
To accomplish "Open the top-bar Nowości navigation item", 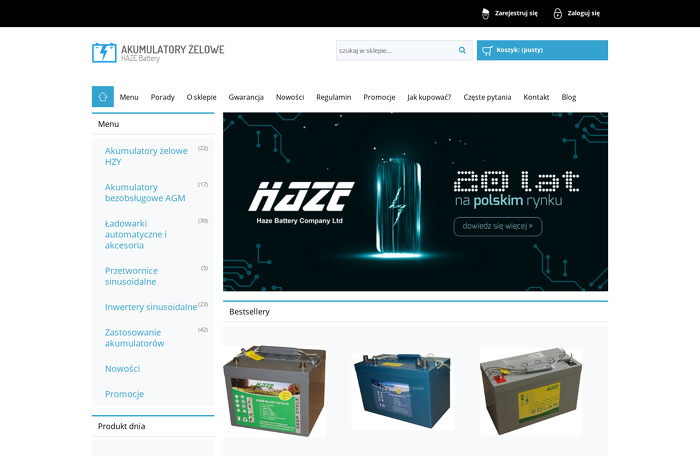I will click(290, 97).
